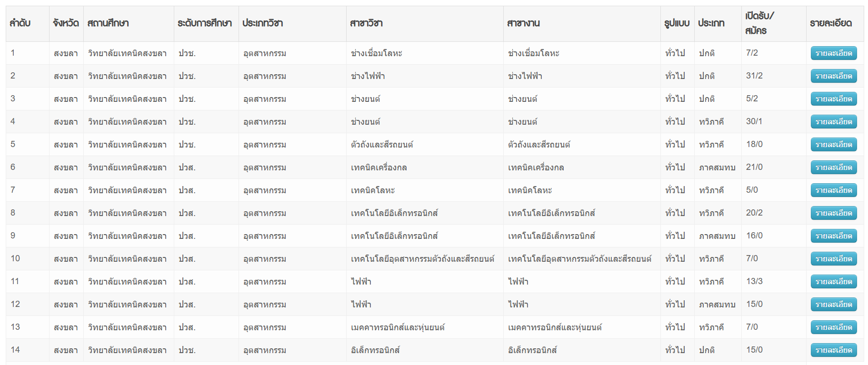View details of row 4 ช่างยนต์ ทวิภาคี

pyautogui.click(x=833, y=122)
